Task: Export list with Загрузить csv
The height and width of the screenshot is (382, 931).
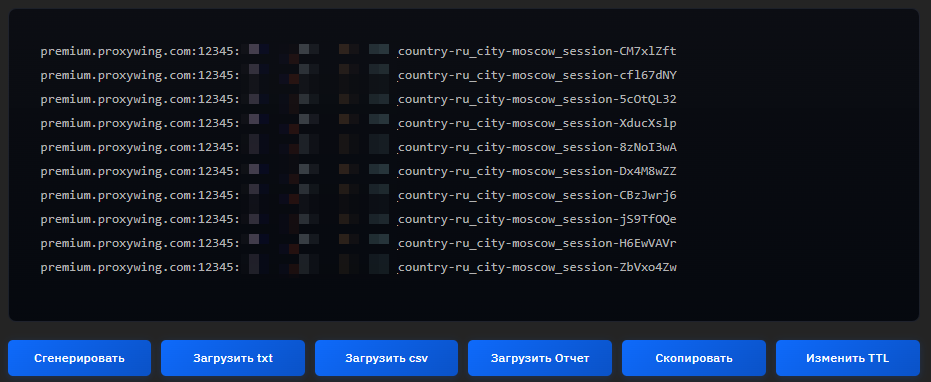Action: [x=387, y=358]
